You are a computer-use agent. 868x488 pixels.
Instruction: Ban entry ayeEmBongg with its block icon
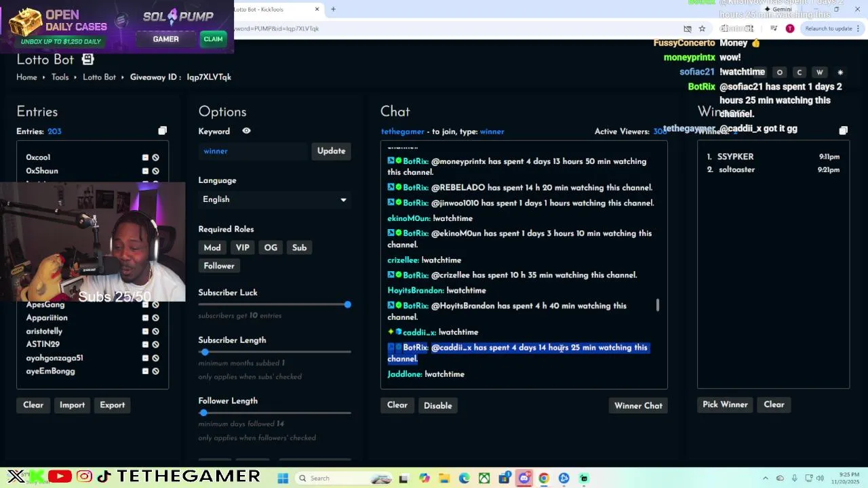155,371
